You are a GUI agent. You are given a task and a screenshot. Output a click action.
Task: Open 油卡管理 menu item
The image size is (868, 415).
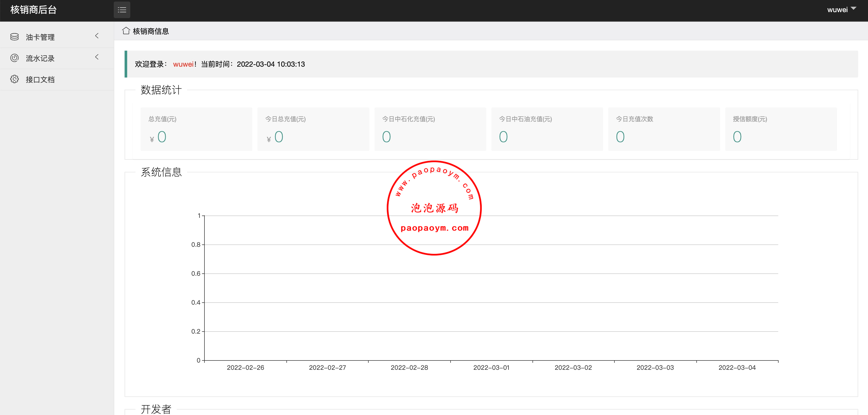[x=40, y=37]
